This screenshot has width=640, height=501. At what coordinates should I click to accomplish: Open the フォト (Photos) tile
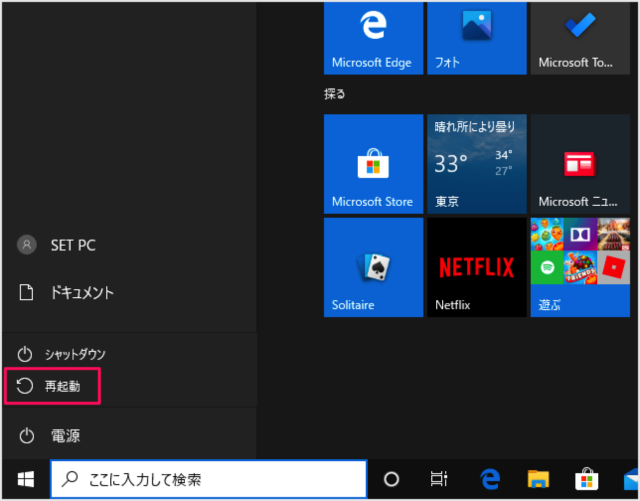tap(477, 38)
